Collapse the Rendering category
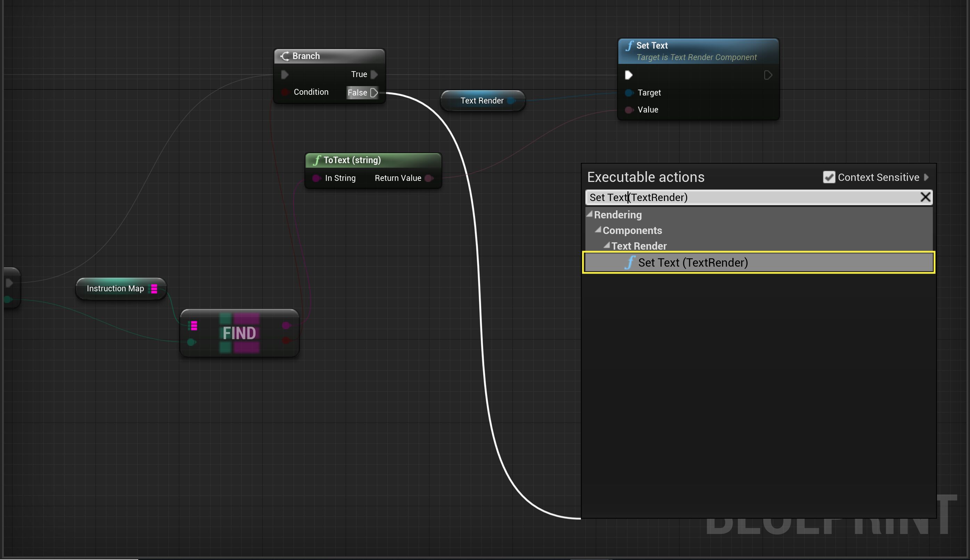 tap(590, 214)
